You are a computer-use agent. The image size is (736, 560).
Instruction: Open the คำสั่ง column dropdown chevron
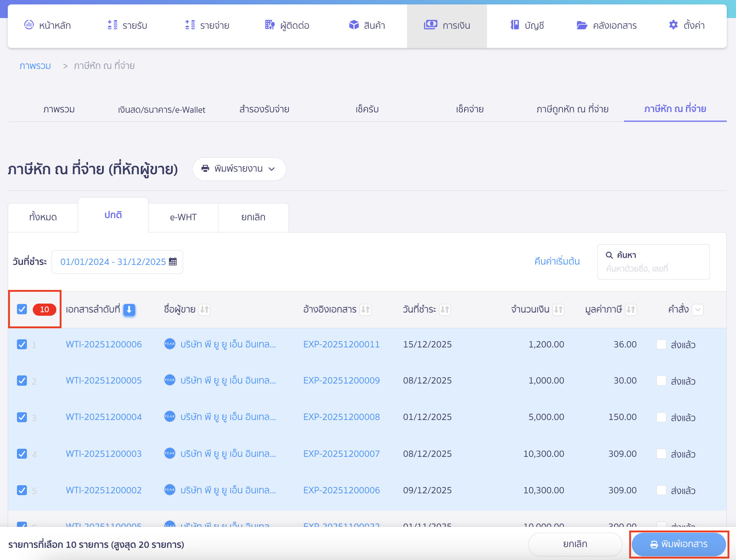pyautogui.click(x=697, y=309)
